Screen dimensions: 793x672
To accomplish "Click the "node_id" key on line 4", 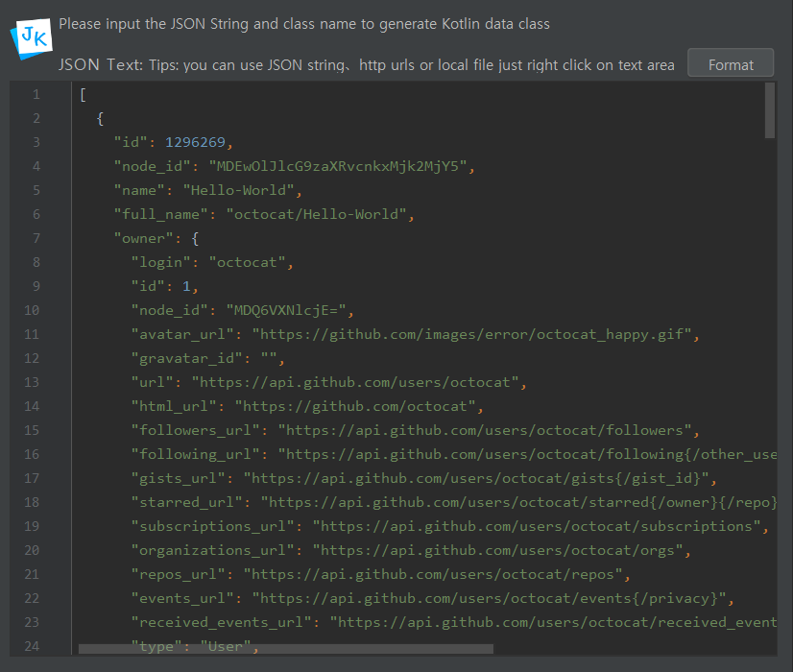I will (x=153, y=166).
